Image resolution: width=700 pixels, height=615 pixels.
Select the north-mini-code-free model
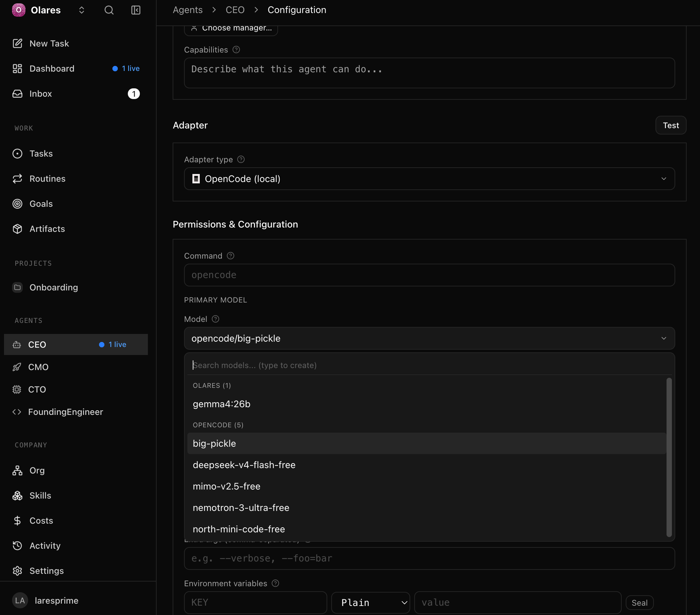click(x=427, y=529)
